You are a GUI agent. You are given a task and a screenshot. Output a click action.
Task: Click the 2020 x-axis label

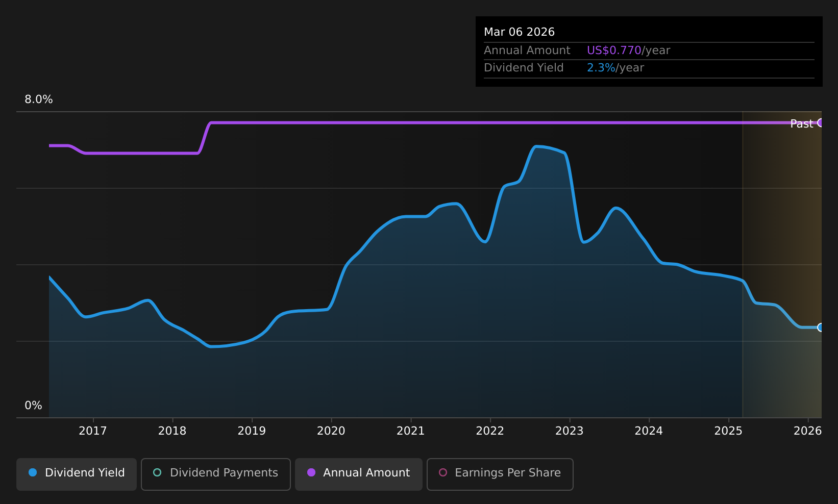pyautogui.click(x=331, y=431)
